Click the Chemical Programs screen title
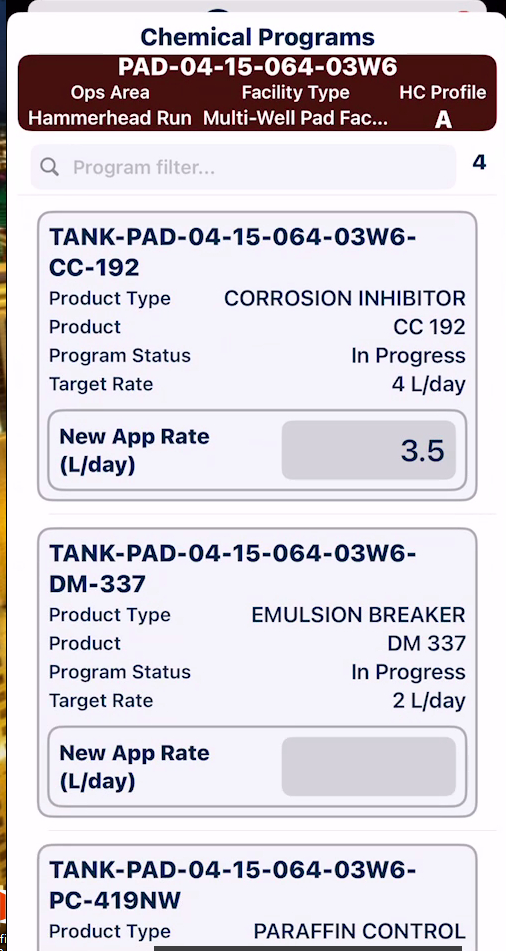The image size is (506, 951). coord(257,37)
